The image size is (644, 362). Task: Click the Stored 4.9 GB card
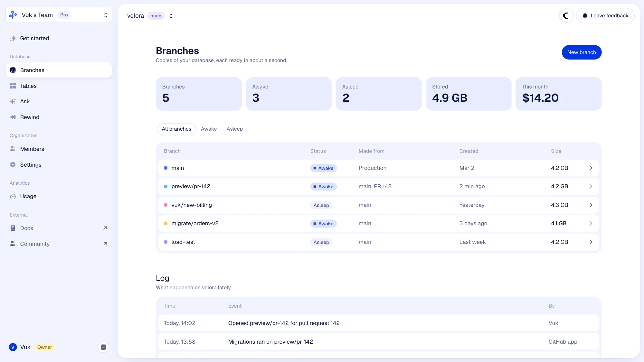[469, 94]
